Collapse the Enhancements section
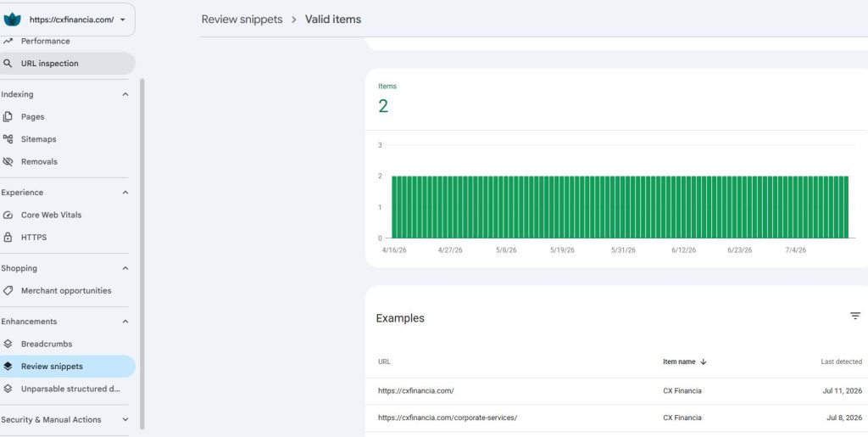 [125, 322]
